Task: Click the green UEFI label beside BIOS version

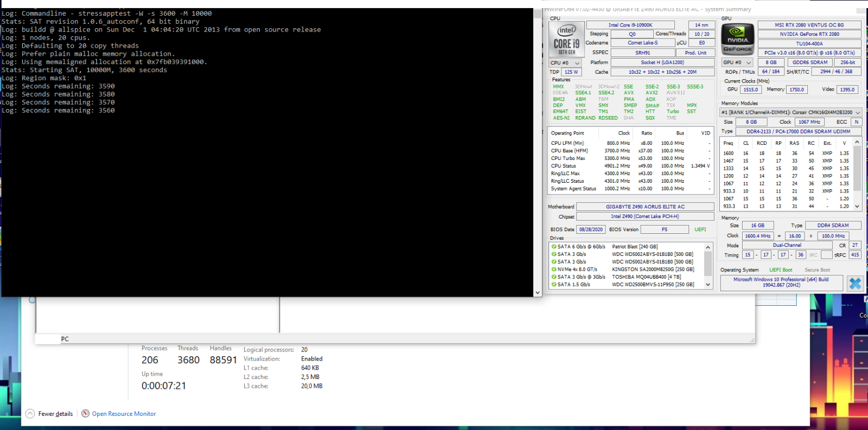Action: tap(700, 229)
